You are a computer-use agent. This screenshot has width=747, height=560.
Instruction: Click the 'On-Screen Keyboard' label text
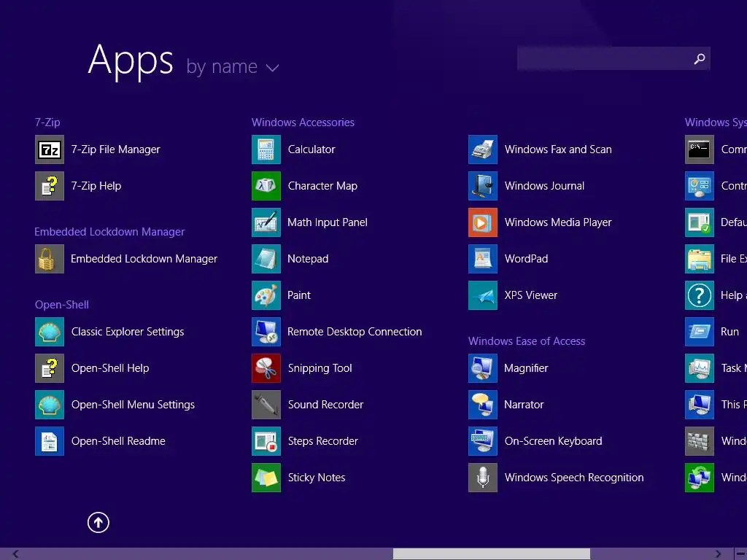coord(554,441)
